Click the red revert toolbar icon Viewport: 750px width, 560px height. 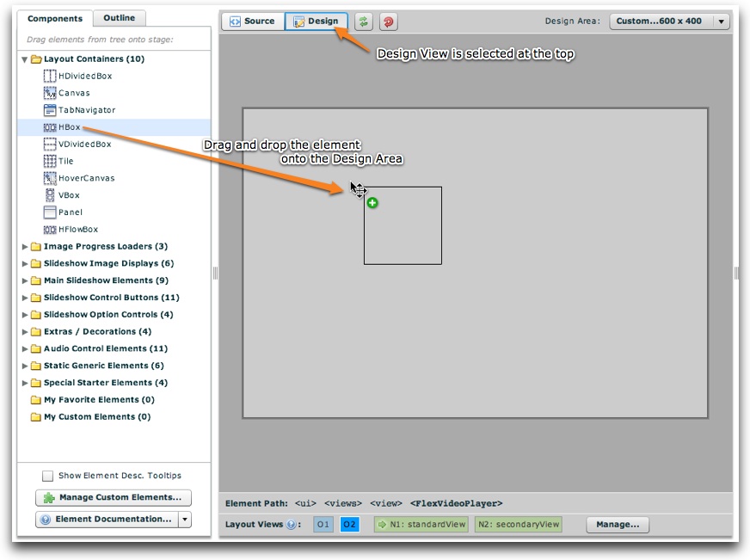(389, 22)
